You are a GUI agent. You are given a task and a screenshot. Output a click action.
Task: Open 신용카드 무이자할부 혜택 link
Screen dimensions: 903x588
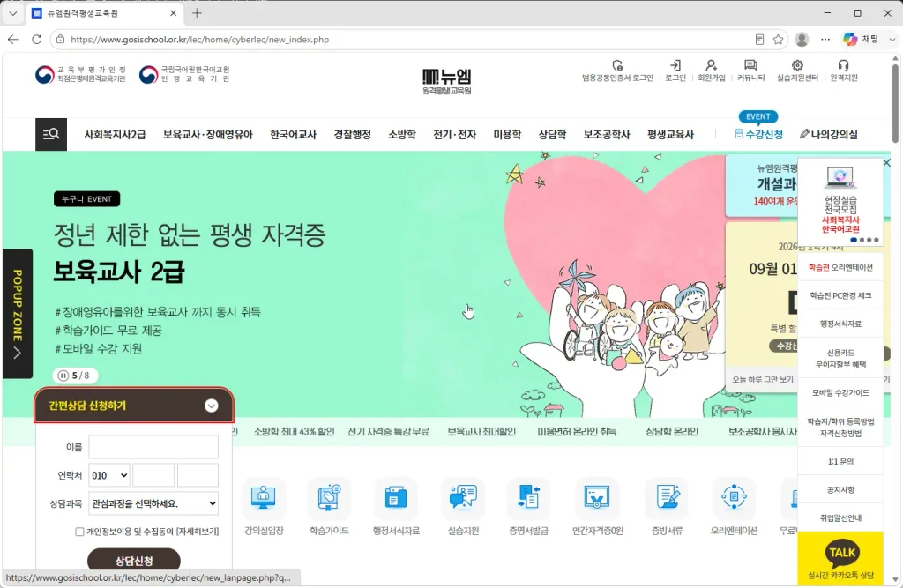pos(840,358)
